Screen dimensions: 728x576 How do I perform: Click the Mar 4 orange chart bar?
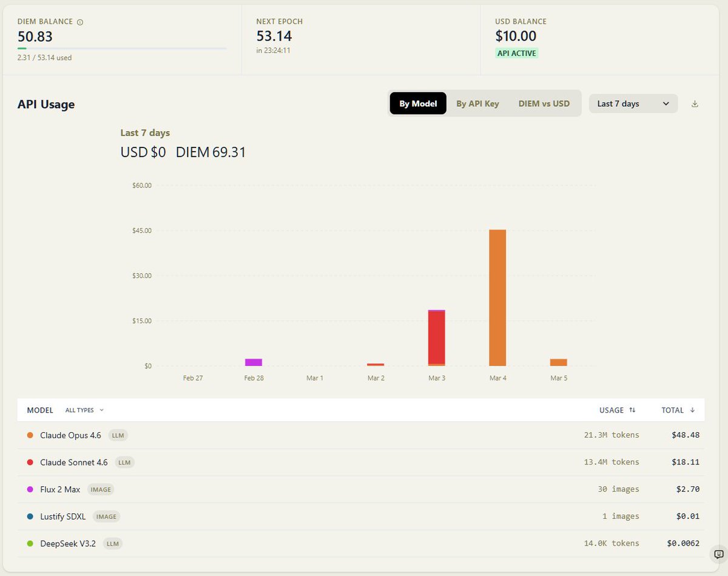click(x=497, y=298)
